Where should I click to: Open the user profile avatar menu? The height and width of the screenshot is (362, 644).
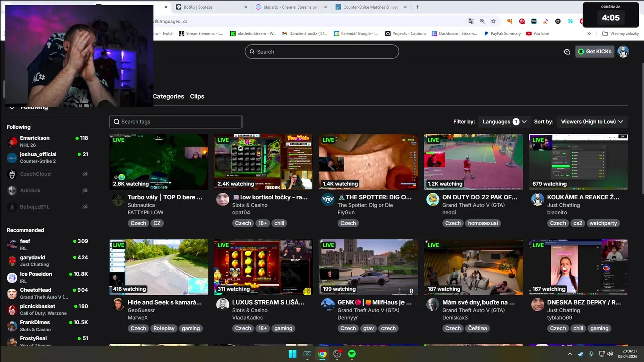pyautogui.click(x=623, y=52)
